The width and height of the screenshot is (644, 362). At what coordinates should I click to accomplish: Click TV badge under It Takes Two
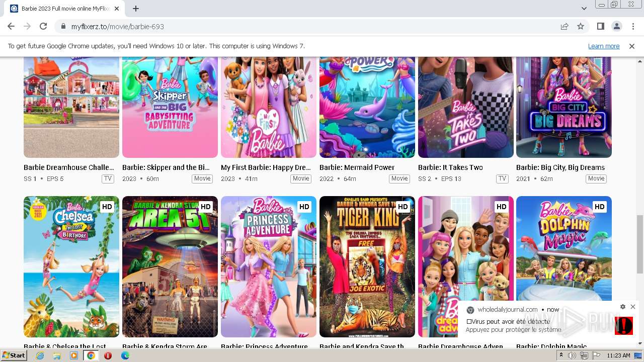pos(502,178)
